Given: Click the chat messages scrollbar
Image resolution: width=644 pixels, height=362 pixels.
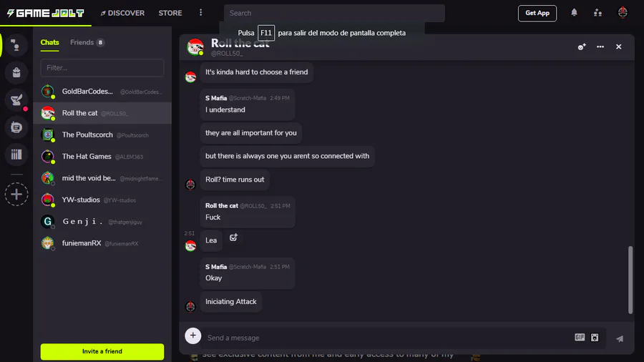Looking at the screenshot, I should (x=630, y=280).
